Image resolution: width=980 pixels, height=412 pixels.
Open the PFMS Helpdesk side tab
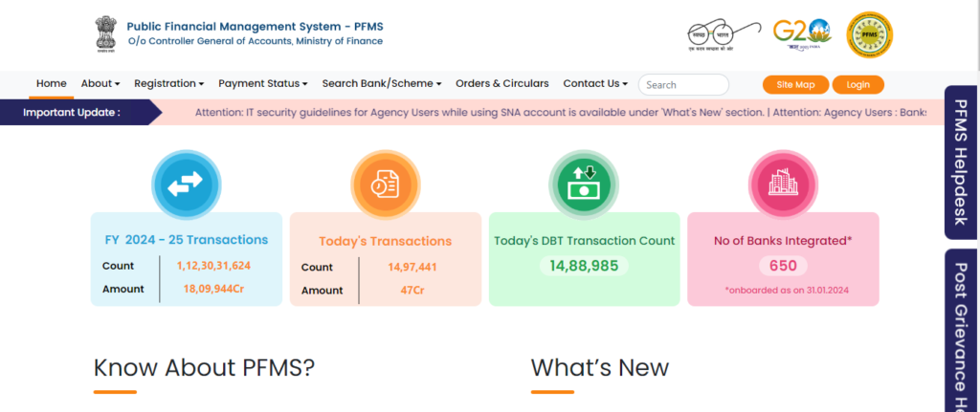[961, 163]
